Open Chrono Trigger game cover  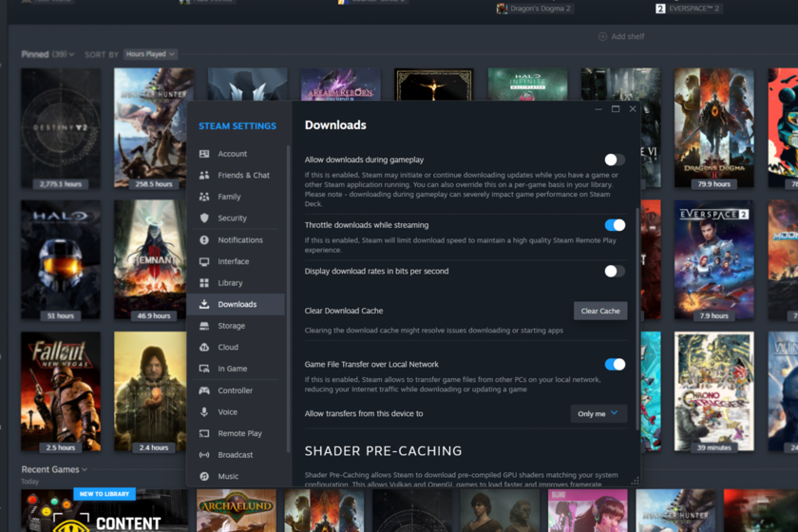coord(714,391)
